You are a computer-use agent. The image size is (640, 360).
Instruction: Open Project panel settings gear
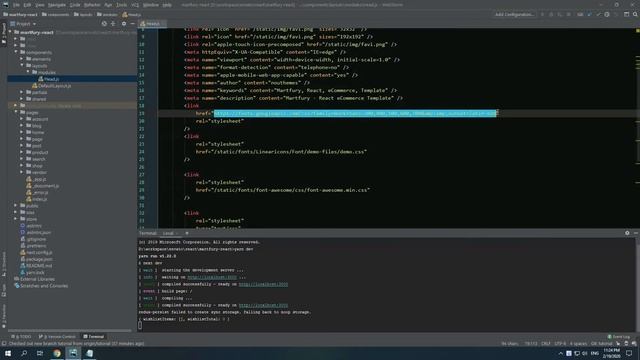pyautogui.click(x=124, y=24)
